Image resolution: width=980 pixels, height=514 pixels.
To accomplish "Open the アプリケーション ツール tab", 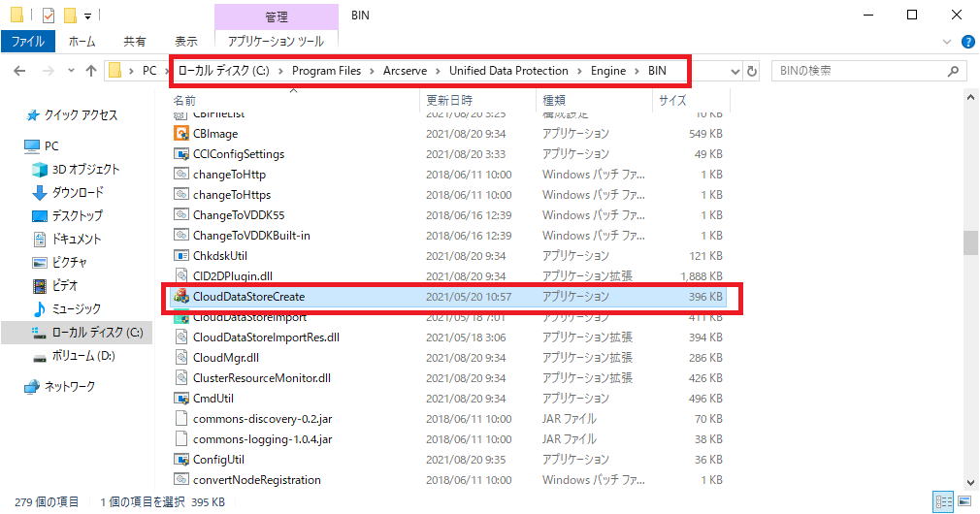I will pos(276,42).
